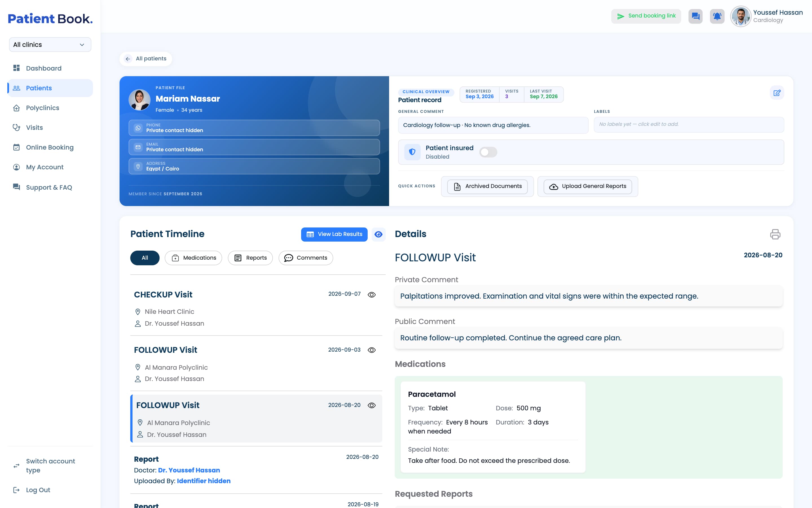Click Youssef Hassan profile avatar
Image resolution: width=812 pixels, height=508 pixels.
point(741,16)
